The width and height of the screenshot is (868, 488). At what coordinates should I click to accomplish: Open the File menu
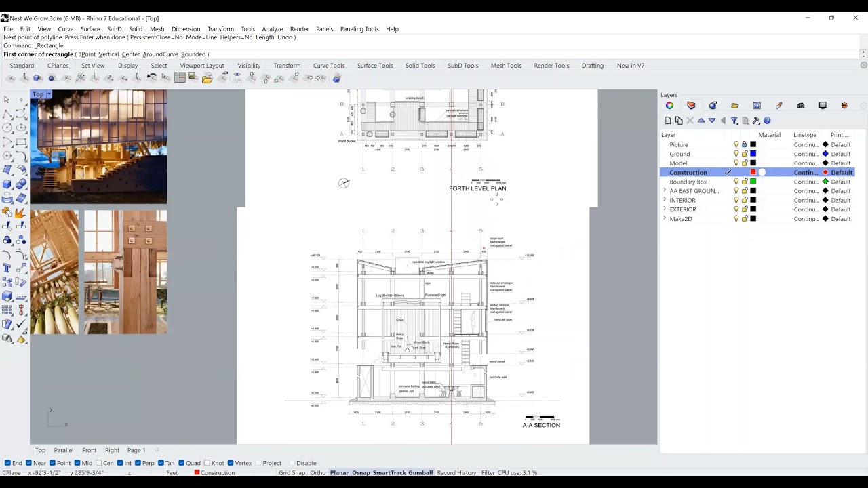click(x=8, y=29)
